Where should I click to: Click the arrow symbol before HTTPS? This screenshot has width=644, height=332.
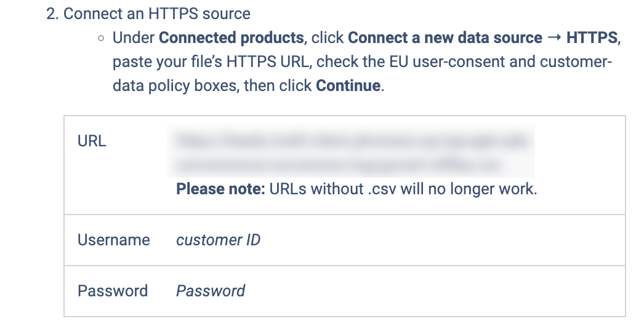coord(554,38)
